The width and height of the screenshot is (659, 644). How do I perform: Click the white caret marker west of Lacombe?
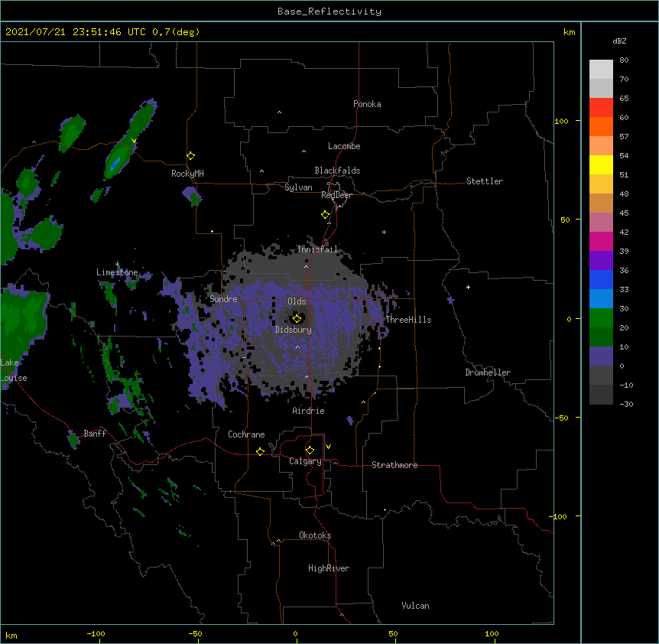[304, 151]
